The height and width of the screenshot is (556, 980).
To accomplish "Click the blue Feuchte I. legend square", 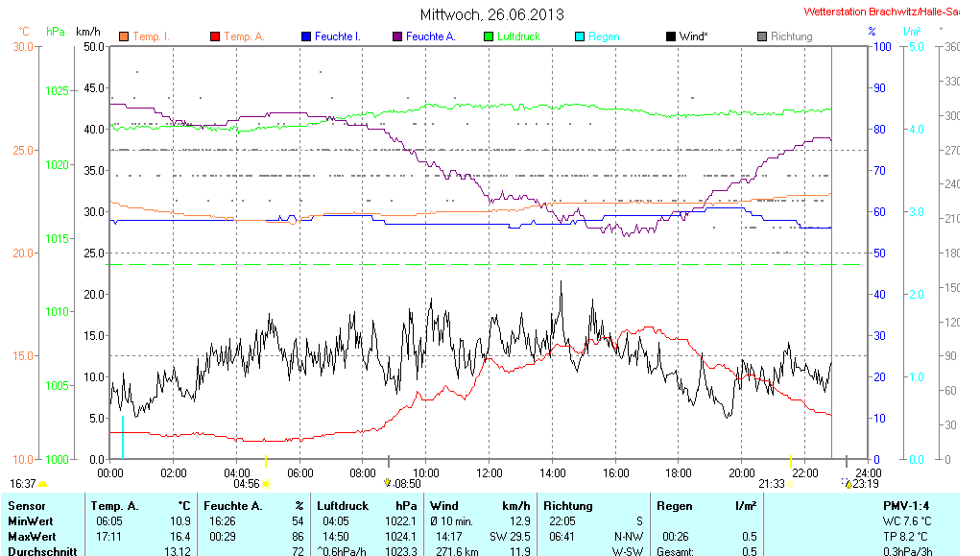I will pyautogui.click(x=306, y=36).
